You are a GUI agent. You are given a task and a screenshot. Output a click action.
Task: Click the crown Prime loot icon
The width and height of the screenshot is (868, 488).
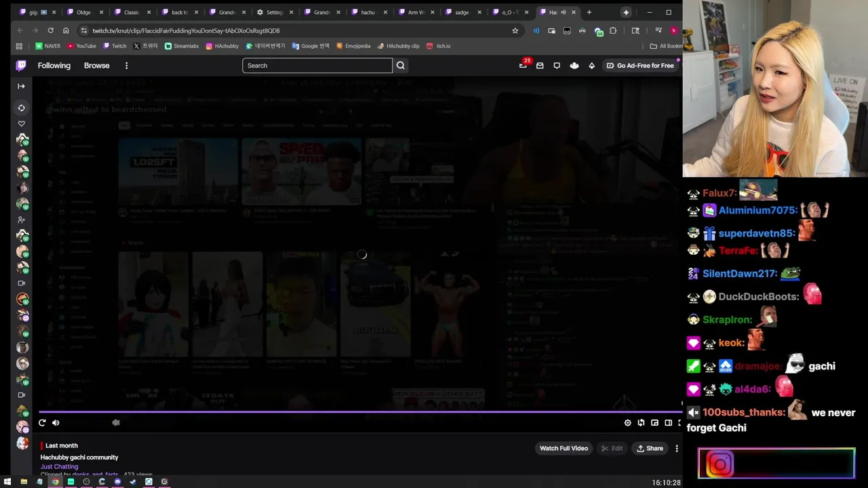574,66
